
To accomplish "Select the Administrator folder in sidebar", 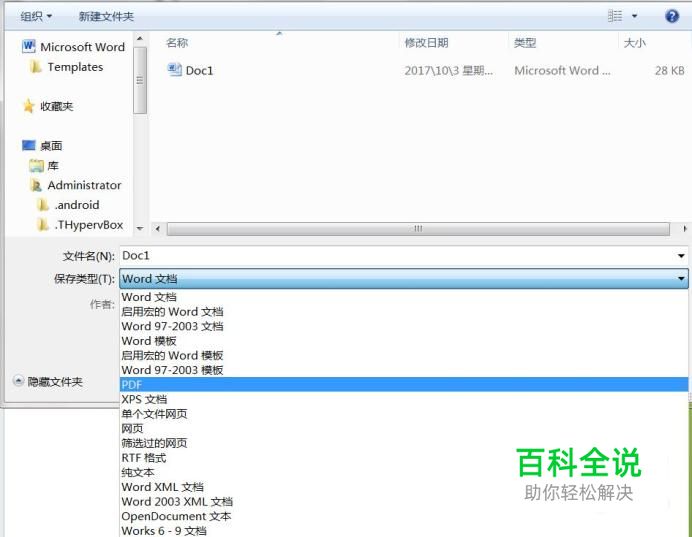I will tap(84, 185).
